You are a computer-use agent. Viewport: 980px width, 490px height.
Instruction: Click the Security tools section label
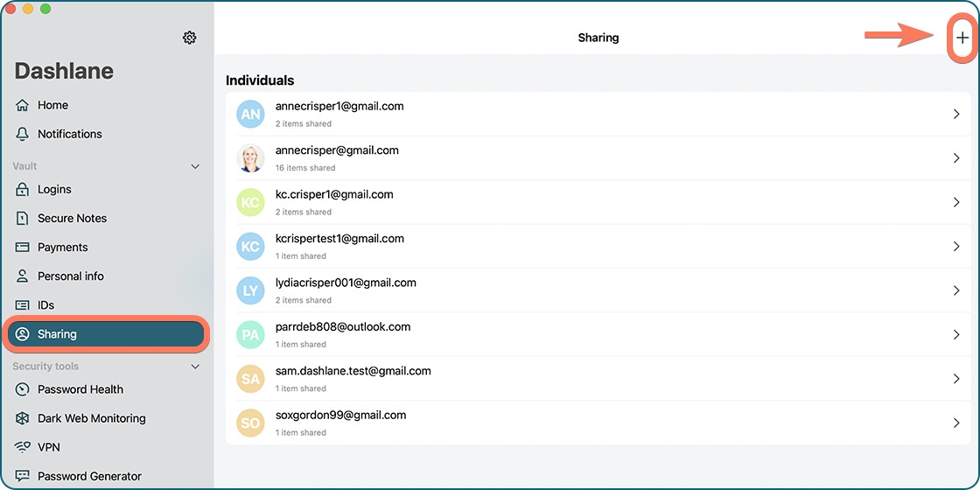click(45, 367)
